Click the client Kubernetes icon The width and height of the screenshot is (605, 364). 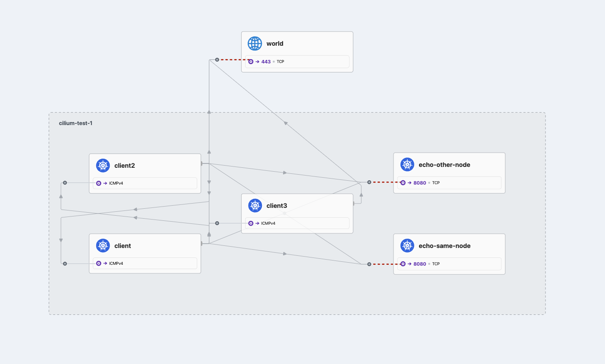point(103,246)
